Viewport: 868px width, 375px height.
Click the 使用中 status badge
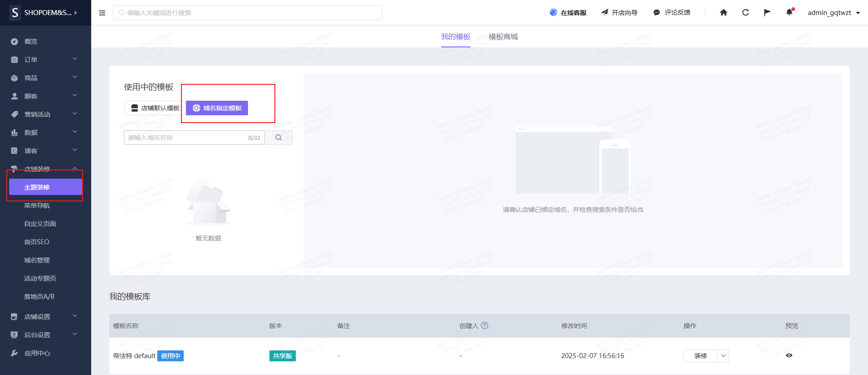(x=170, y=356)
